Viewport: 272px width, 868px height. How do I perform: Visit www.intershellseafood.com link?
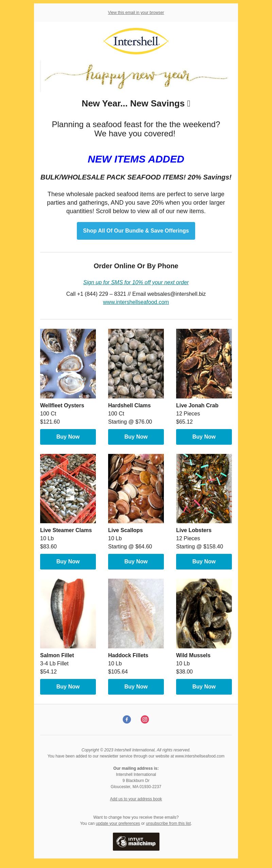[136, 302]
